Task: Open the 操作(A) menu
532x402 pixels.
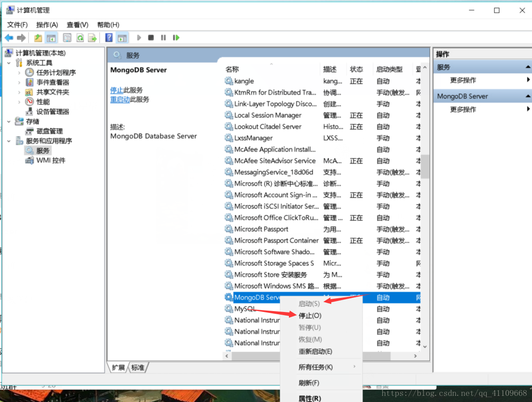Action: pyautogui.click(x=47, y=25)
